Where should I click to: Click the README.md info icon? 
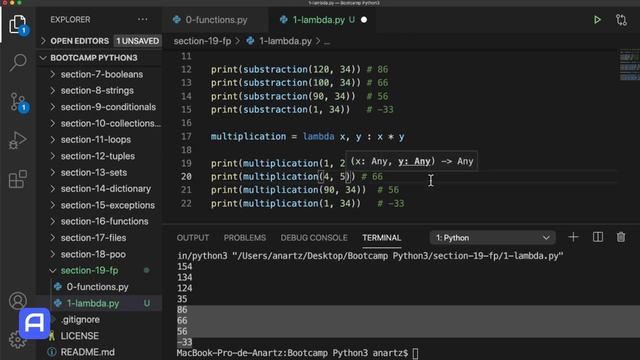[x=52, y=352]
